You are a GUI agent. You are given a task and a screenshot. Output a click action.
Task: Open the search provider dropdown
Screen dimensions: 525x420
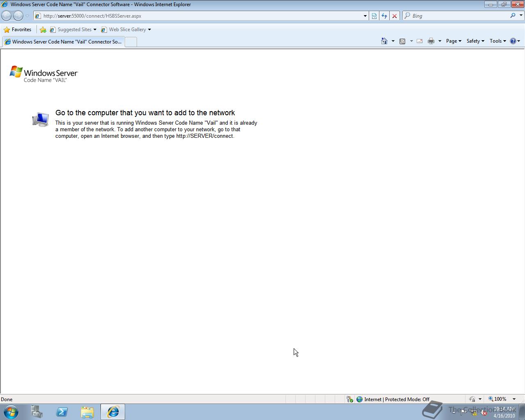click(521, 16)
